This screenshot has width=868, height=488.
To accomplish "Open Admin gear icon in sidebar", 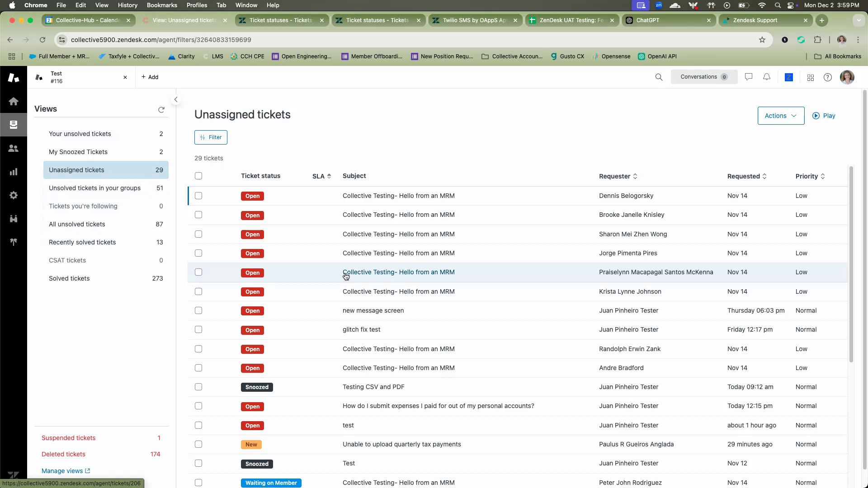I will coord(14,195).
